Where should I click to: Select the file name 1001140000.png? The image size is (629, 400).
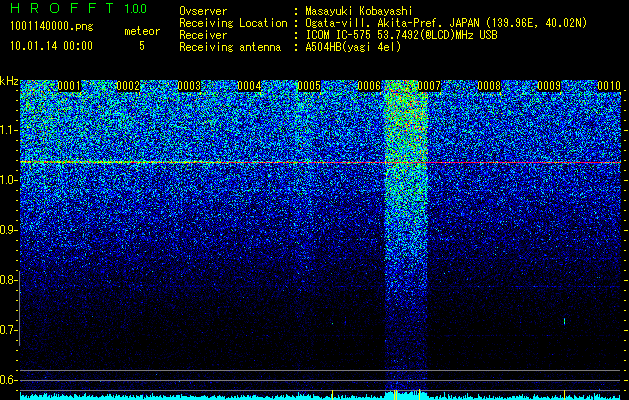(x=52, y=27)
